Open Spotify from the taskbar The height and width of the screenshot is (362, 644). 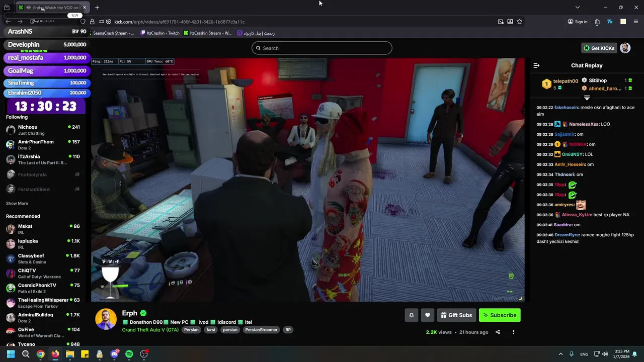(129, 354)
